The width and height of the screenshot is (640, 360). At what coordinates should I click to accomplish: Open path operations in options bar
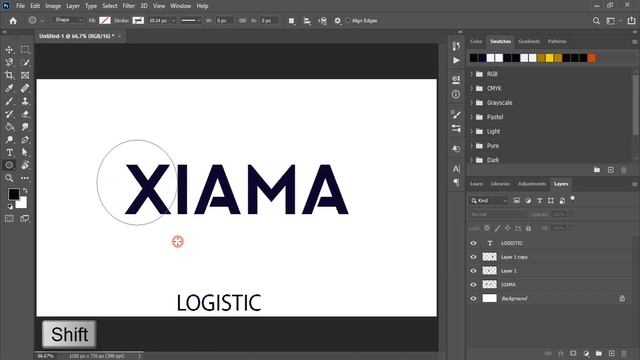point(291,21)
